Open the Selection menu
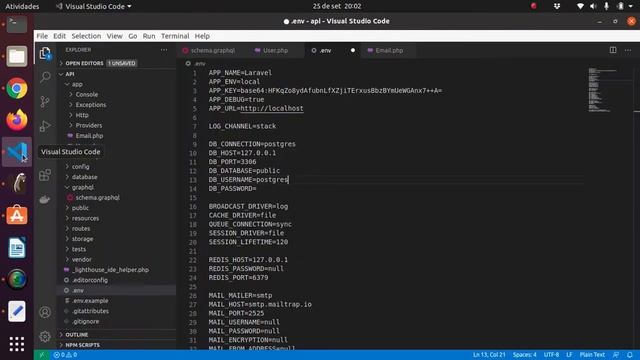The image size is (640, 360). coord(86,36)
